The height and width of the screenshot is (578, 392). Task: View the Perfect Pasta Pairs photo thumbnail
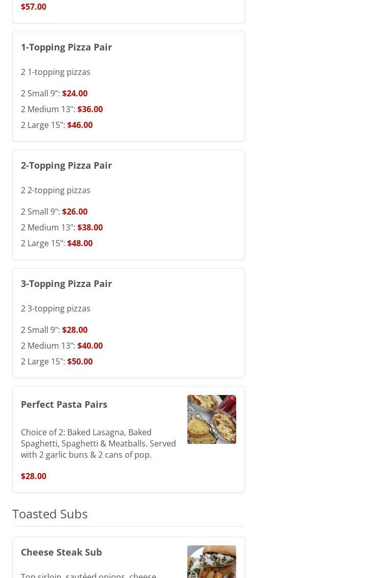pos(212,419)
